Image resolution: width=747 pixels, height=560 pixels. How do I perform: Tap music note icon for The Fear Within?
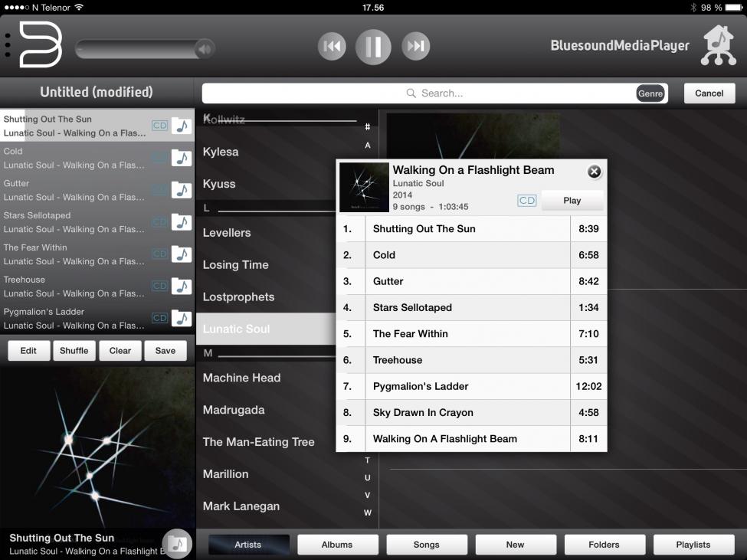(182, 254)
